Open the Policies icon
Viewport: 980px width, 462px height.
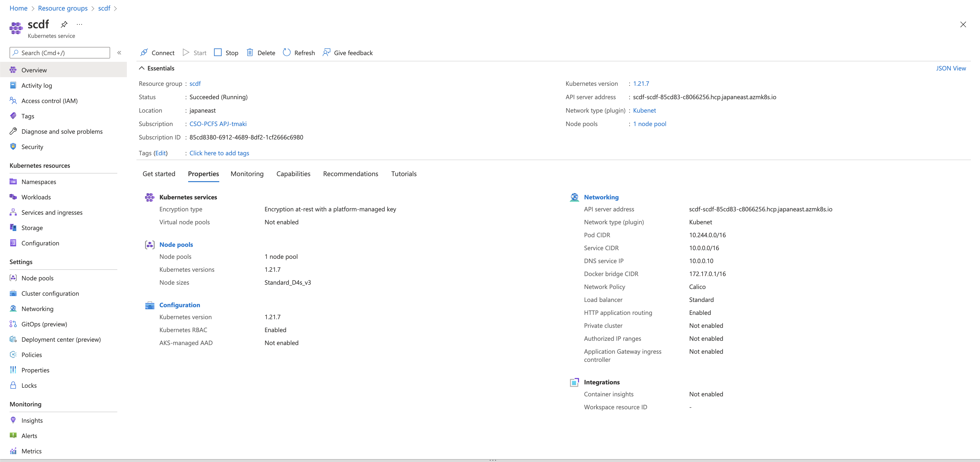tap(13, 355)
